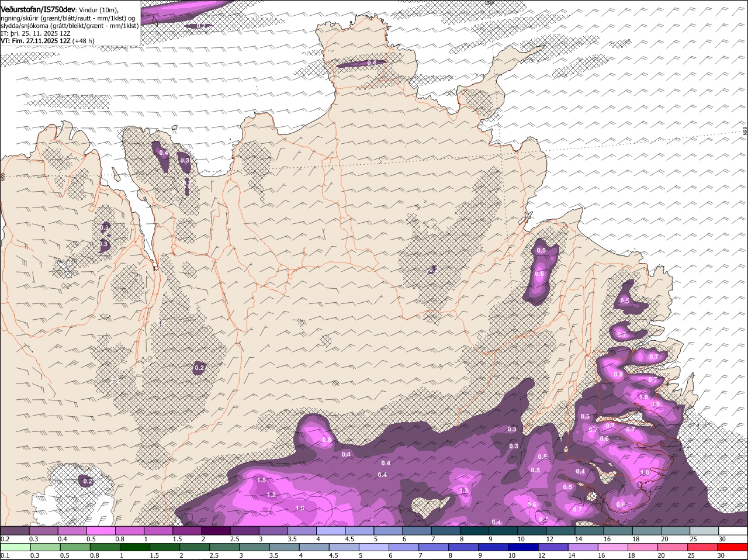Select the palest green lower swatch 0.1–0.3
Image resolution: width=748 pixels, height=560 pixels.
coord(15,547)
